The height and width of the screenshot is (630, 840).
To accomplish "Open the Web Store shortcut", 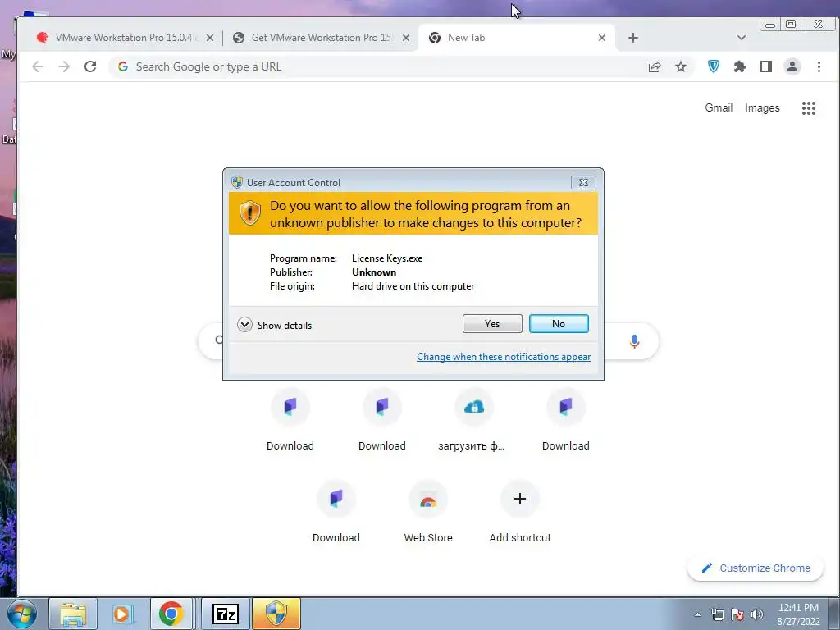I will point(428,513).
